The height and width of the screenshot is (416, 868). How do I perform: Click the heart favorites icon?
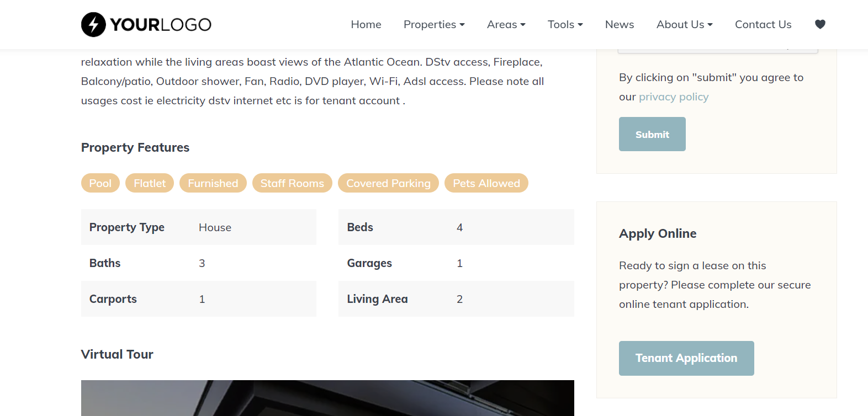[820, 24]
